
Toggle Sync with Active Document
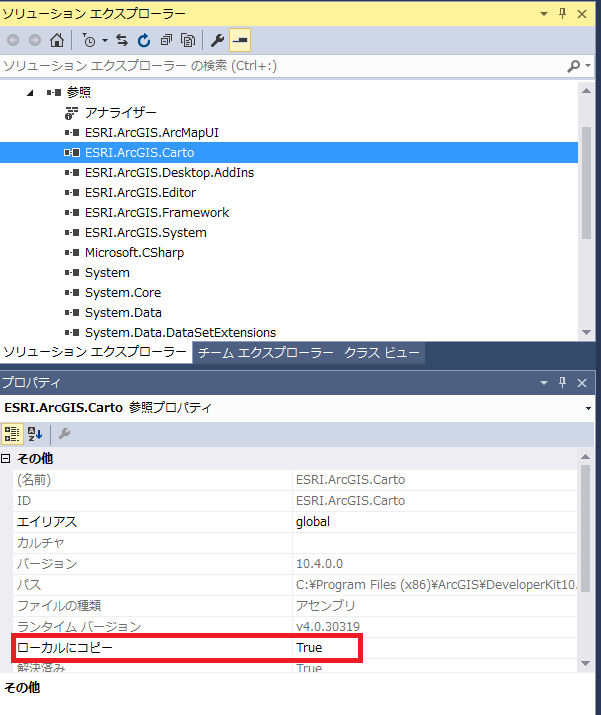coord(122,41)
